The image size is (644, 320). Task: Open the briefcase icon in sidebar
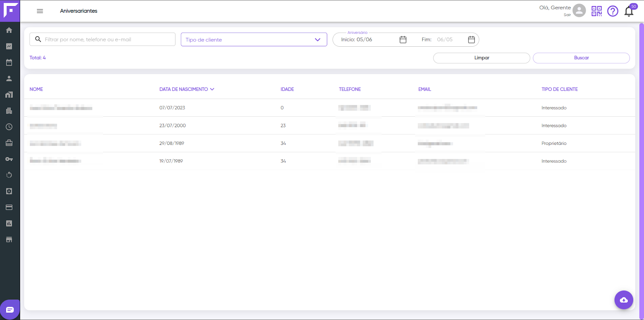click(9, 143)
